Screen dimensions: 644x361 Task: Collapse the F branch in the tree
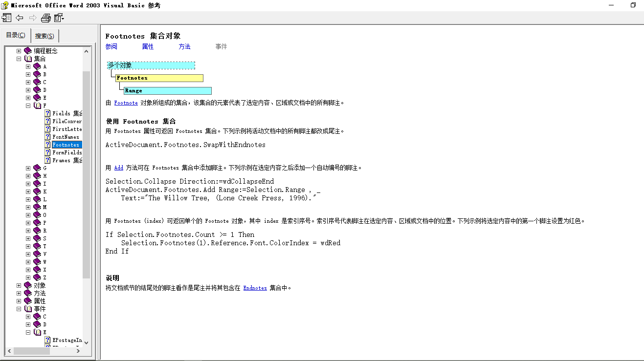tap(28, 105)
